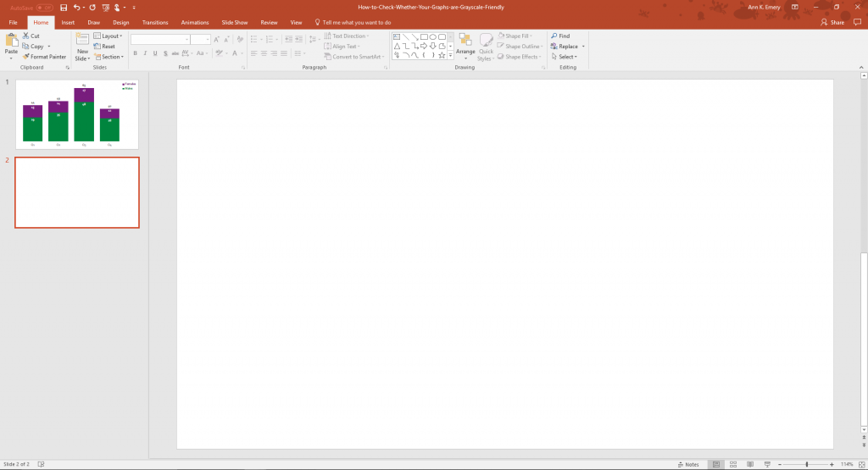Click the Save icon in quick access toolbar
This screenshot has height=470, width=868.
(x=64, y=7)
